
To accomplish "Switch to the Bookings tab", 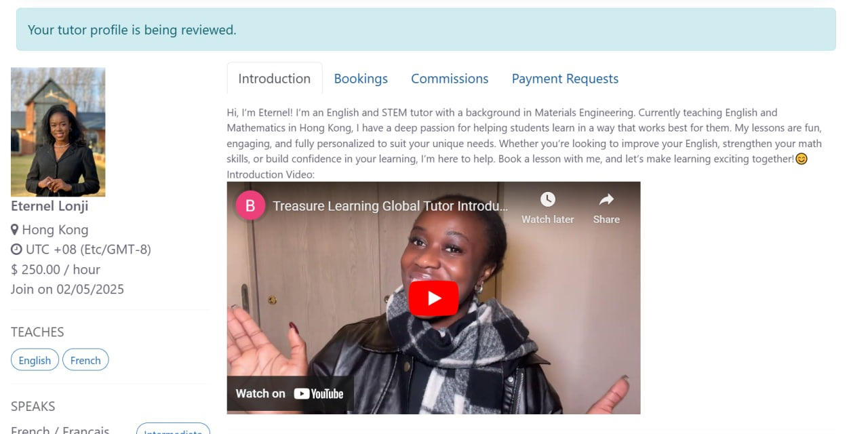I will [x=361, y=79].
